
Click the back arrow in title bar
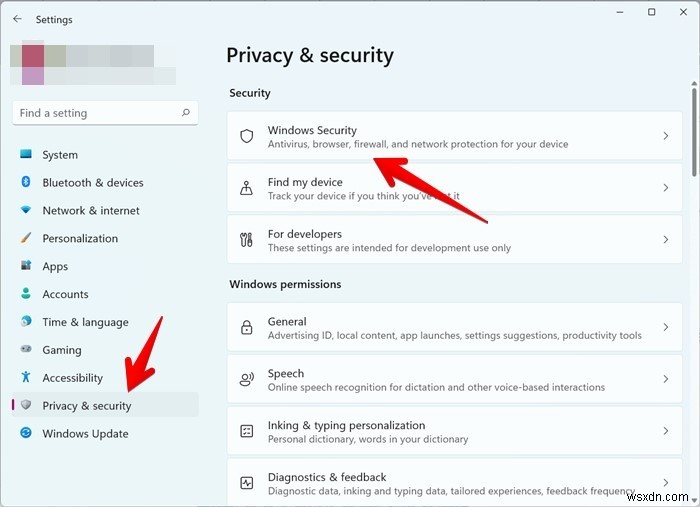(x=17, y=19)
